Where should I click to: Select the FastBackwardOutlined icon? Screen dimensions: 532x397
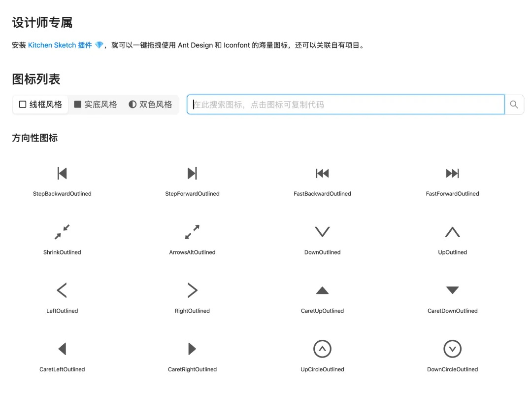pyautogui.click(x=322, y=173)
